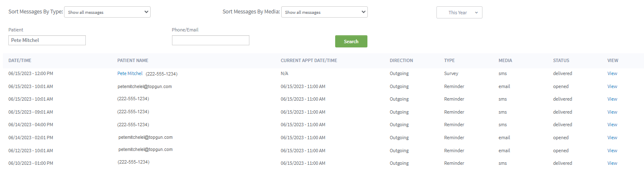644x169 pixels.
Task: Click the DATE/TIME column header
Action: point(20,60)
